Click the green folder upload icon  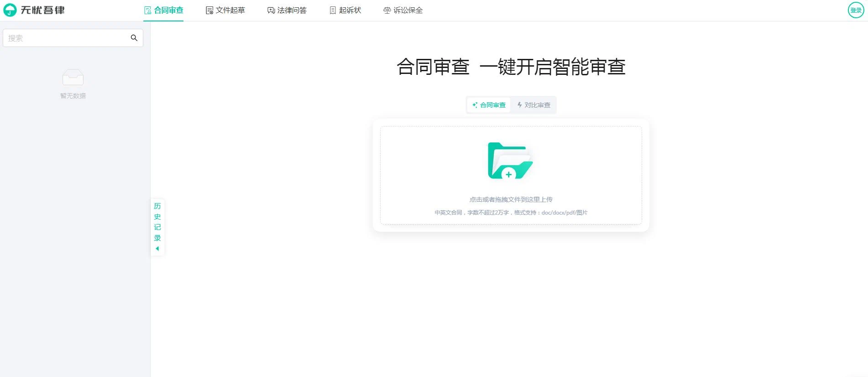coord(510,161)
